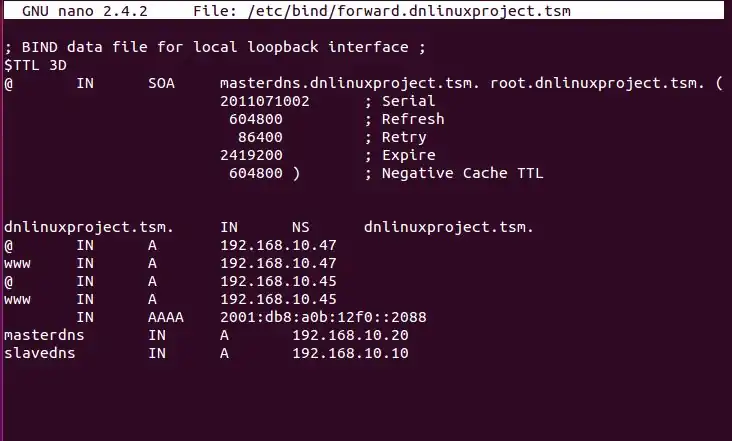
Task: Click the IPv6 address 2001:db8:a0b:12f0::2088
Action: 323,317
